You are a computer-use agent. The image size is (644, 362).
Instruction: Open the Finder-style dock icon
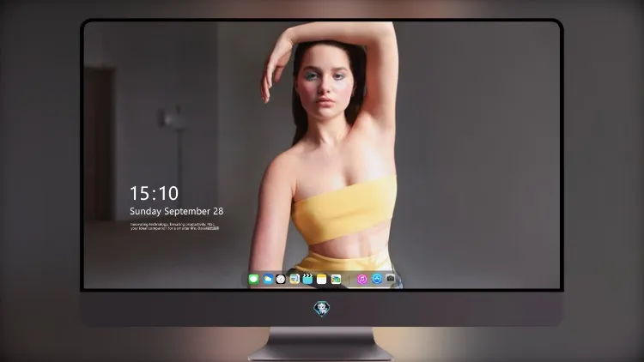click(x=295, y=279)
